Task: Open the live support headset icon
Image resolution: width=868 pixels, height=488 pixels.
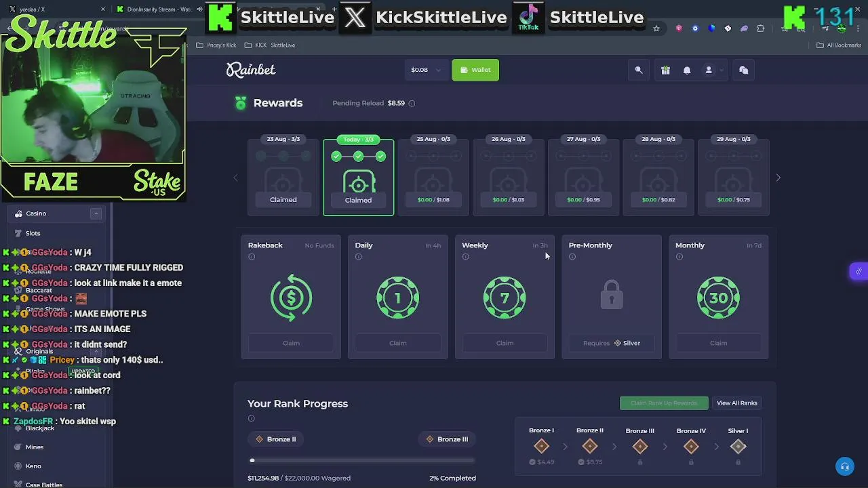Action: tap(845, 467)
